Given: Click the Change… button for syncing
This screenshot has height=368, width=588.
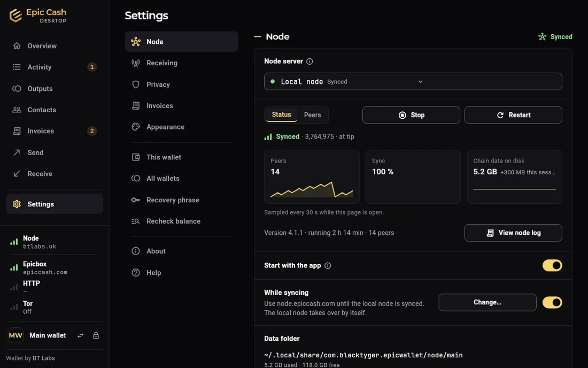Looking at the screenshot, I should [488, 302].
